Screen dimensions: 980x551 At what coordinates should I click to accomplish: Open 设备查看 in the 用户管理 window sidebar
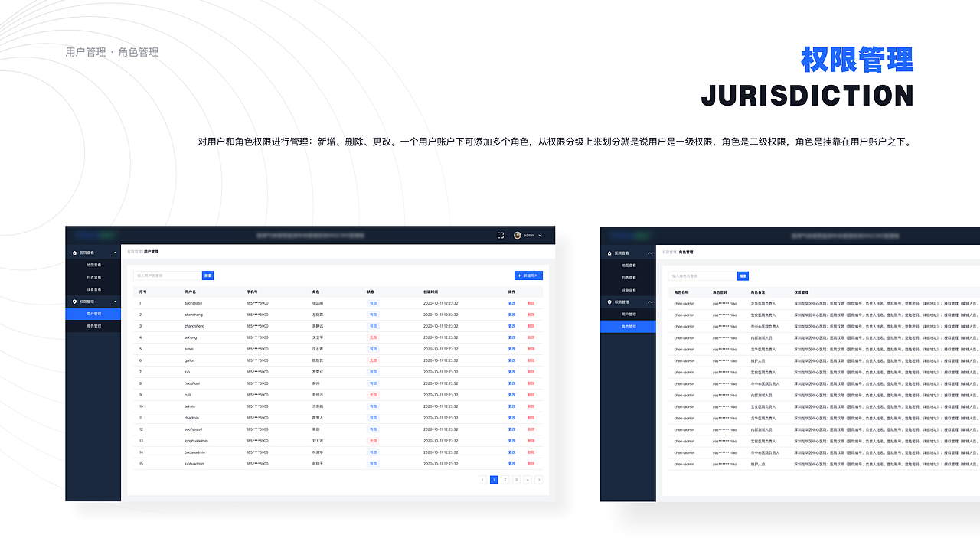(93, 289)
